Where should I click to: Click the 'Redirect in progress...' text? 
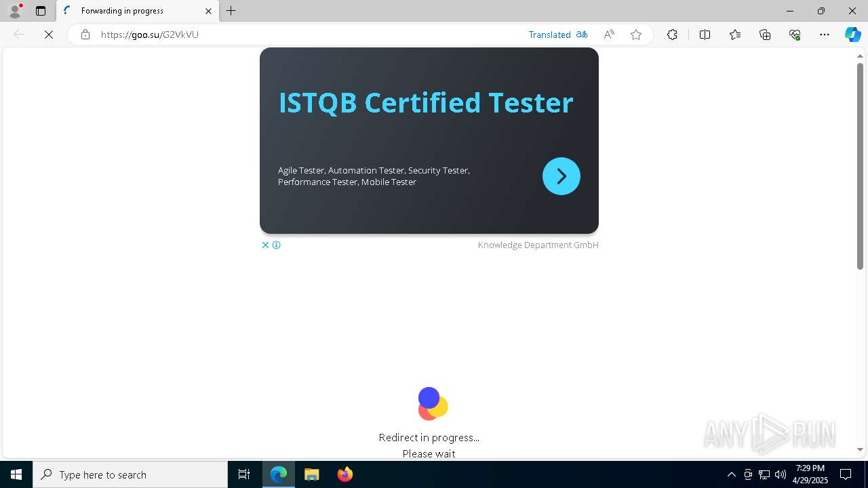point(429,438)
